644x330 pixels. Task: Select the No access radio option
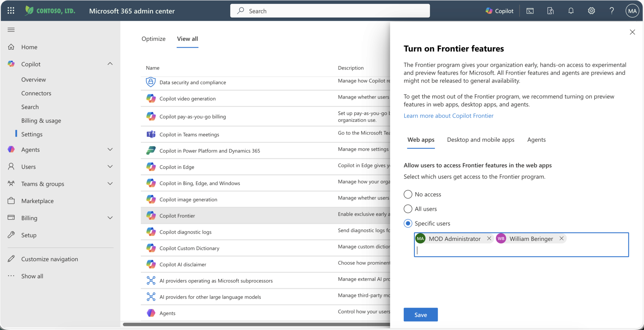[x=408, y=194]
